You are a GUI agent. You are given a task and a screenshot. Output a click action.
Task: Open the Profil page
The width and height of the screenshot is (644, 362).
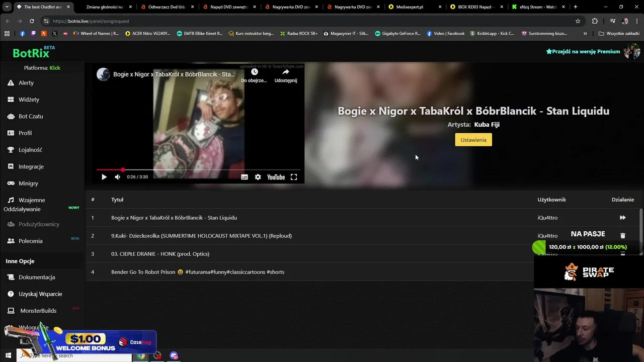[25, 133]
